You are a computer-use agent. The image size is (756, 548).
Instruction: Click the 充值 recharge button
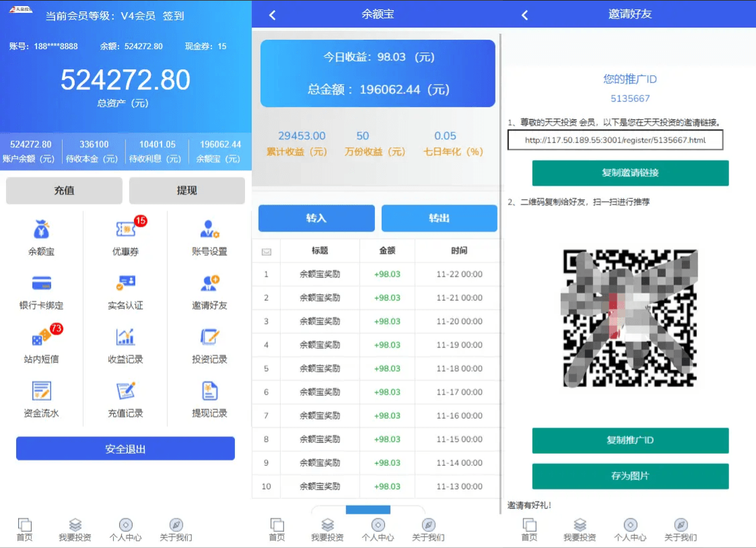64,191
